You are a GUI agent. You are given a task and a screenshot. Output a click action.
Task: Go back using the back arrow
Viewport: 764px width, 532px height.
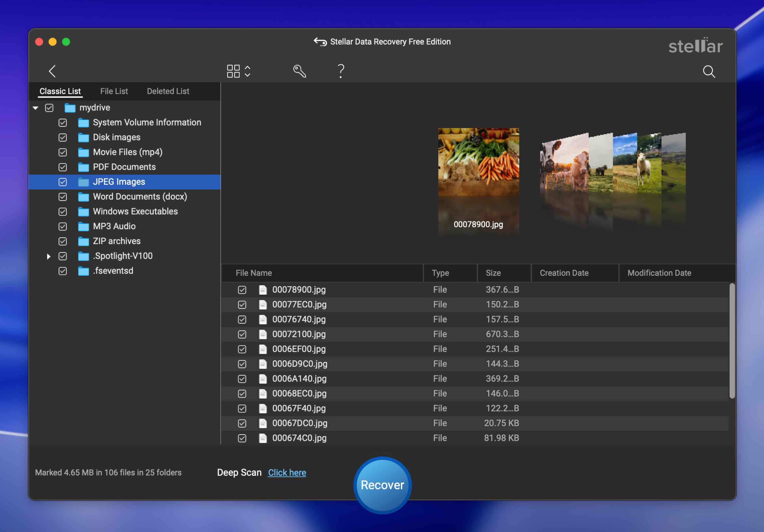pos(52,71)
